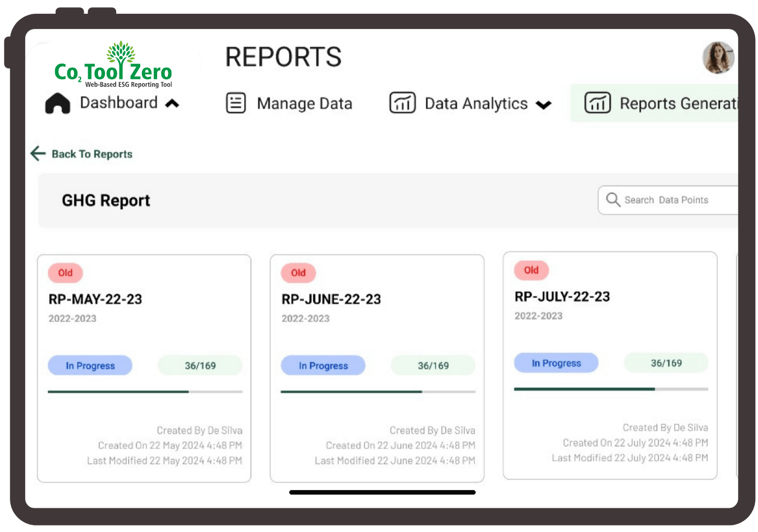Click Created On 22 July 2024 text
This screenshot has height=532, width=758.
click(x=635, y=443)
